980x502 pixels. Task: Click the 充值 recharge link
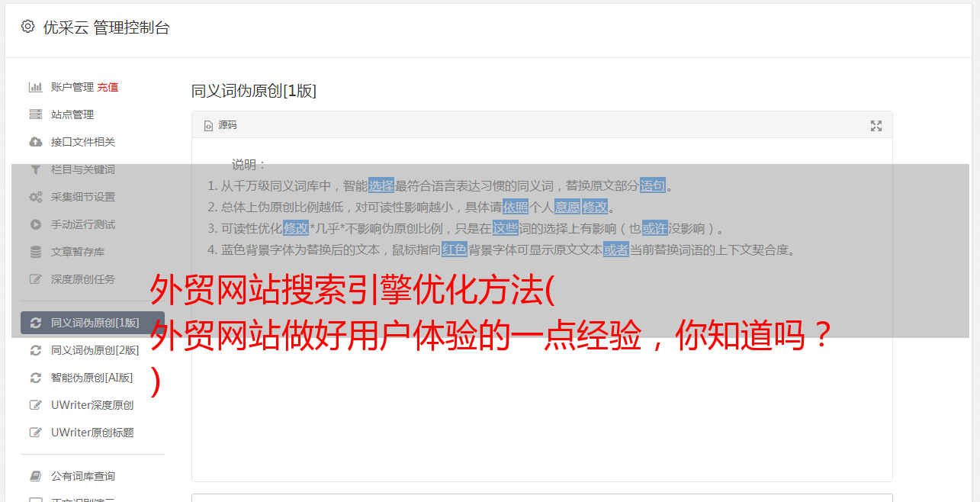pos(108,87)
